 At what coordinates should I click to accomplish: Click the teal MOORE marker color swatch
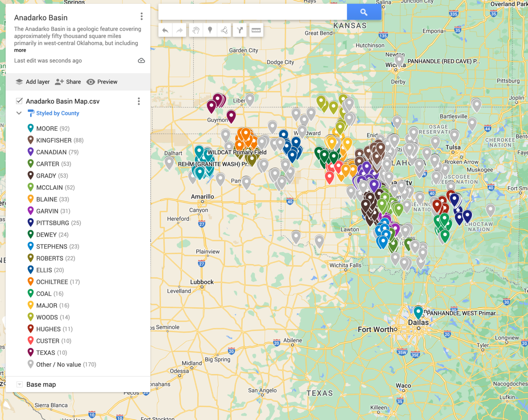point(31,128)
